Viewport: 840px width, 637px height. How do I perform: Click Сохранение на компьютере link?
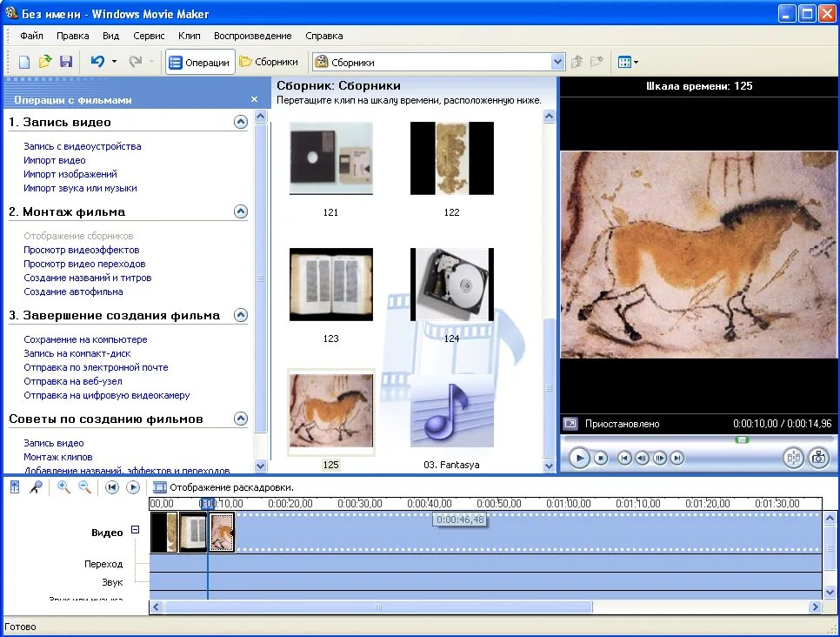85,339
